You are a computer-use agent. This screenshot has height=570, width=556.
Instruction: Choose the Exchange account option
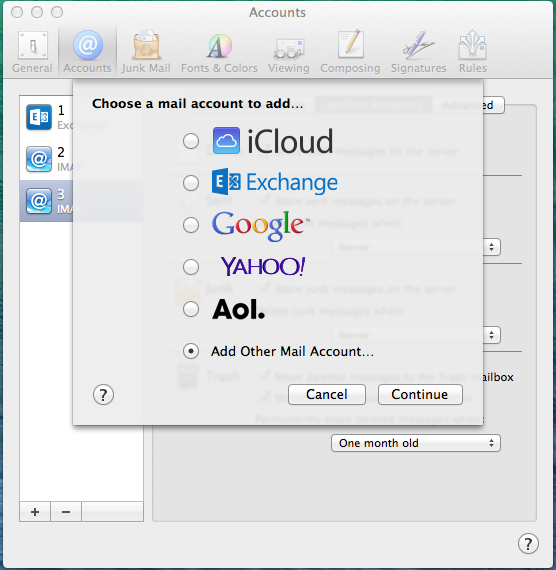tap(191, 183)
